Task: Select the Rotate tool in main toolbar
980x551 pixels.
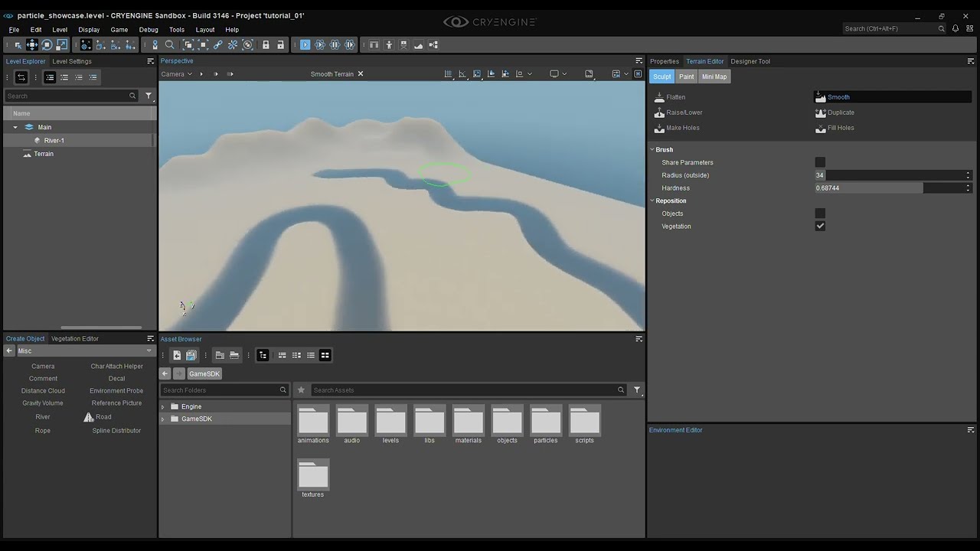Action: coord(47,45)
